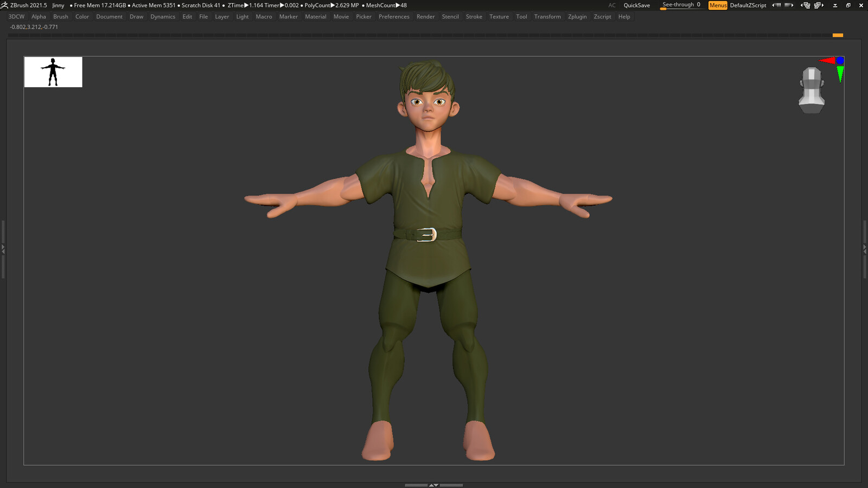Click the See-through transparency slider

click(681, 5)
